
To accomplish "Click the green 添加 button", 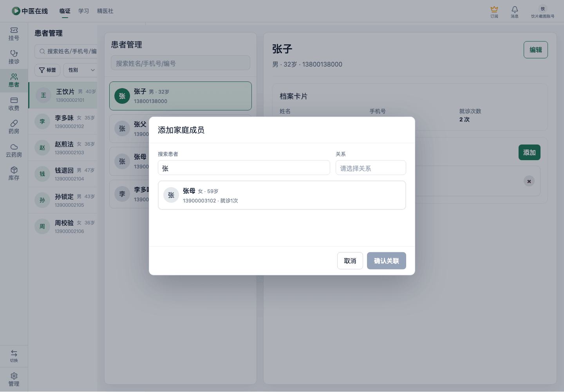I will click(530, 152).
